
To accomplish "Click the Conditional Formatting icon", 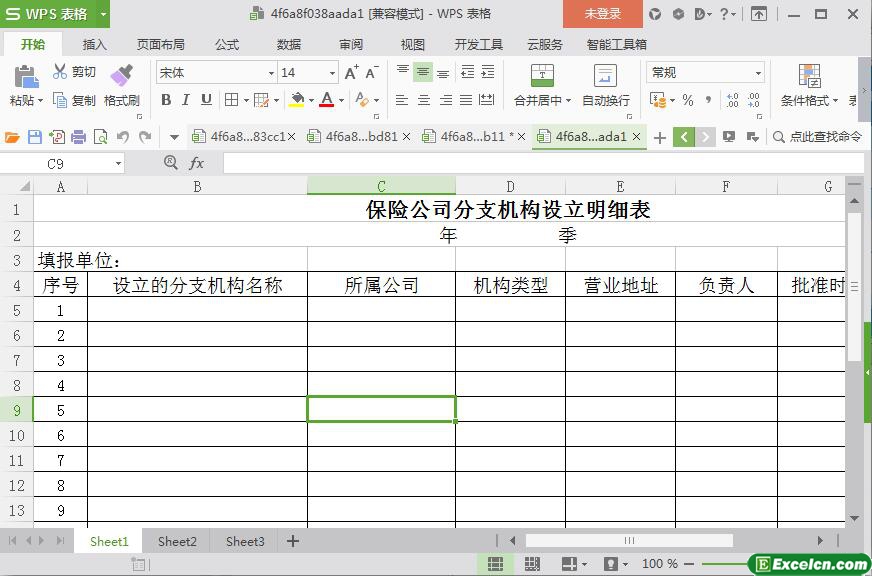I will pos(809,76).
